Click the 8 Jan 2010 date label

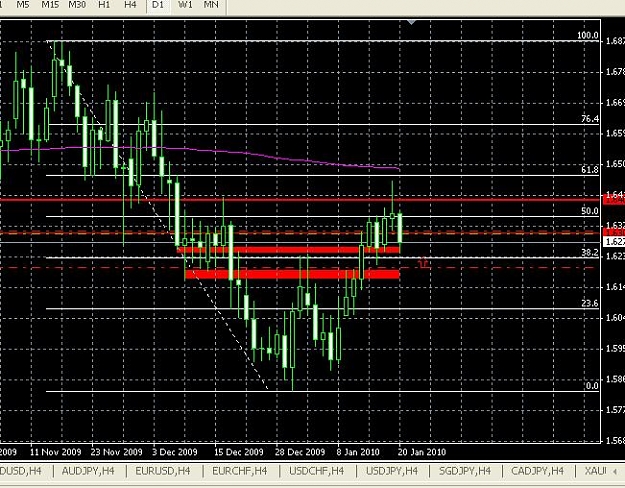358,452
